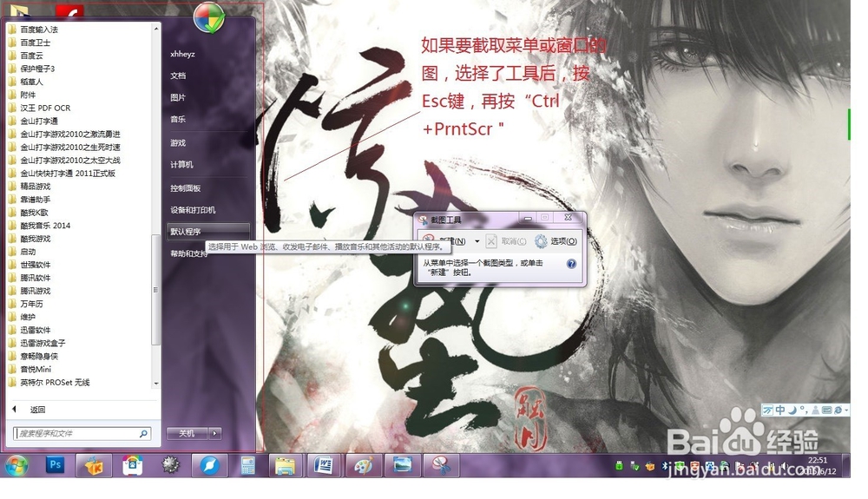Screen dimensions: 868x499
Task: Open the colorful shopping bag taskbar app
Action: click(132, 465)
